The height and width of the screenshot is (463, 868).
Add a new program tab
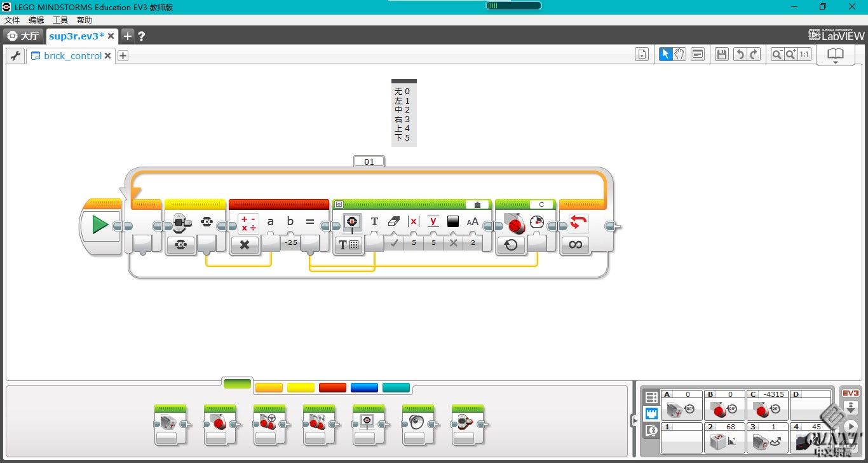[x=123, y=56]
